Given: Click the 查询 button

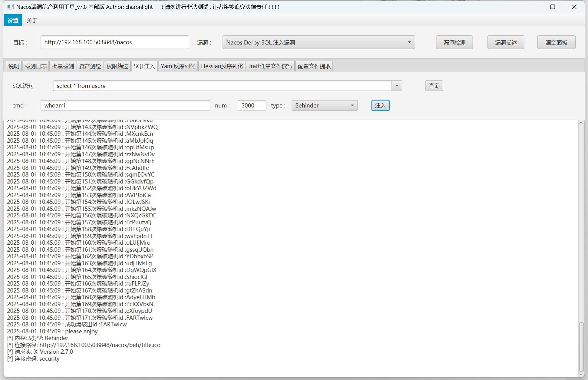Looking at the screenshot, I should (x=434, y=86).
